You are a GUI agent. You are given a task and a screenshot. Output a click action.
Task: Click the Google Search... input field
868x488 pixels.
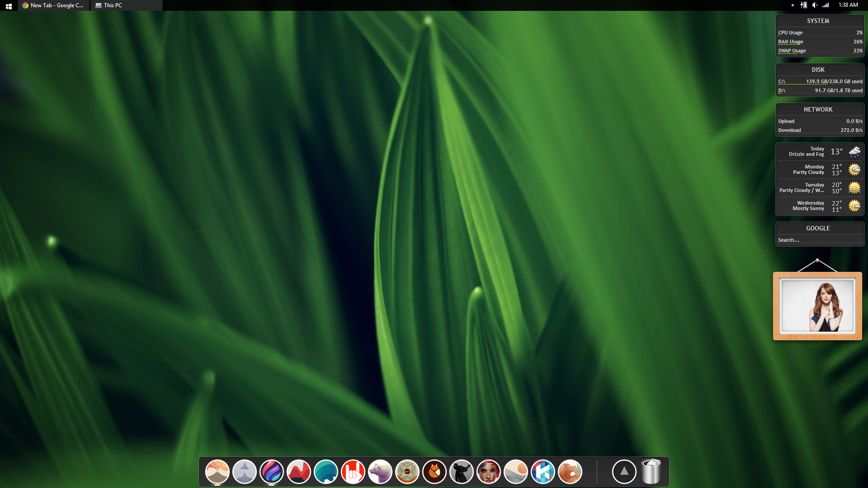click(820, 240)
